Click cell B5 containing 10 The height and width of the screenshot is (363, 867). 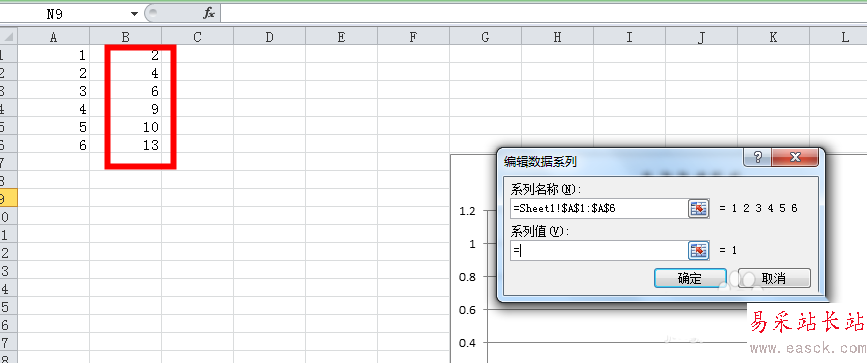tap(126, 127)
